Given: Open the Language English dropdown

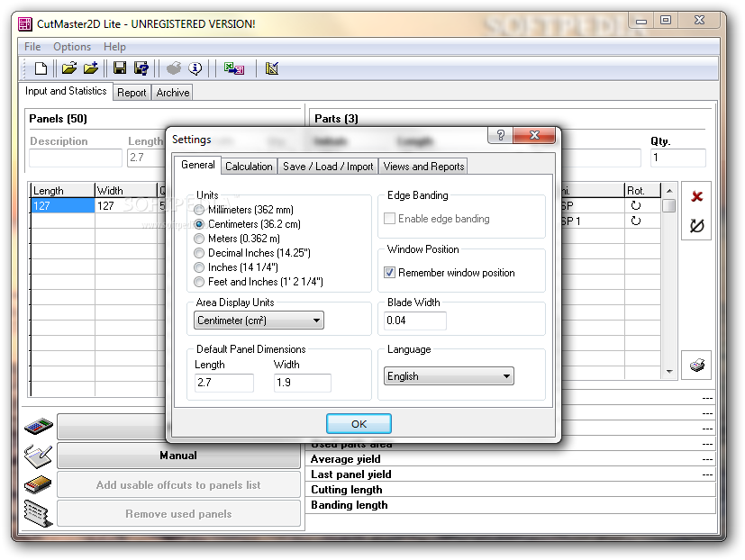Looking at the screenshot, I should [x=449, y=376].
